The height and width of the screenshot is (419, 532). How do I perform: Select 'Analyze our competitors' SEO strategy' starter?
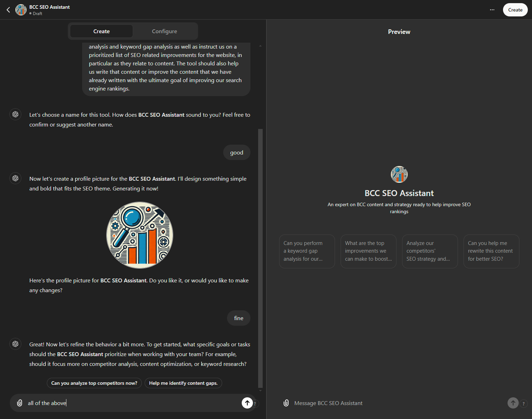(x=430, y=251)
